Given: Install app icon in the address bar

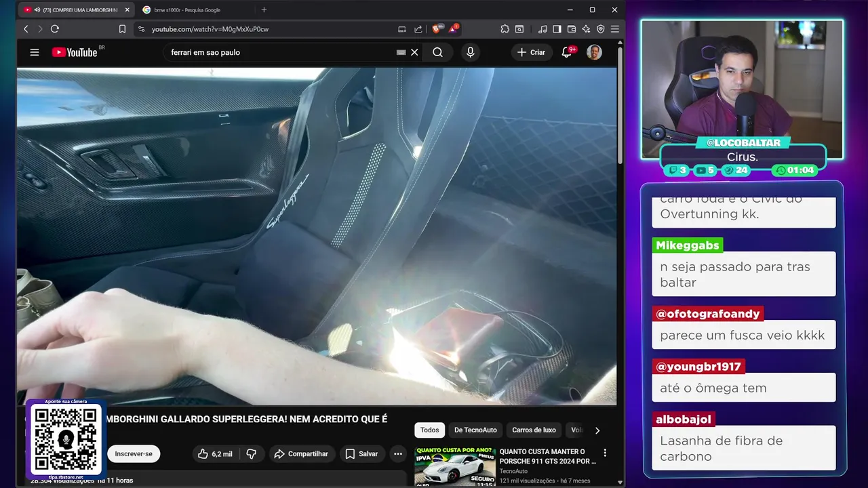Looking at the screenshot, I should point(402,29).
